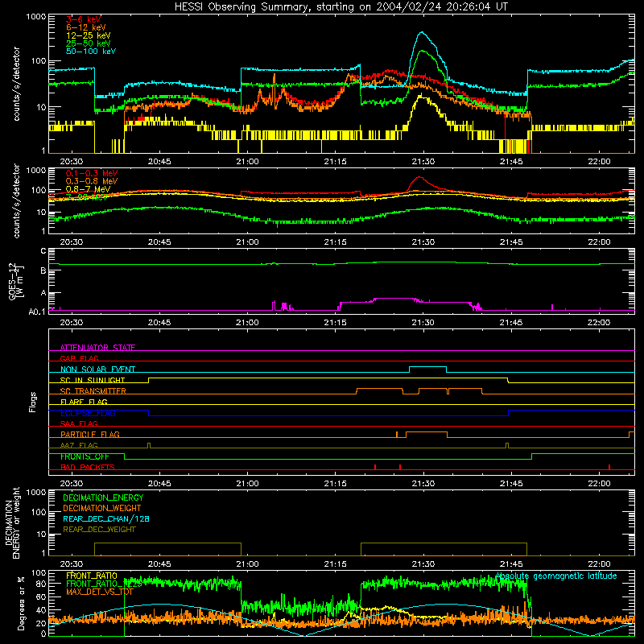
Task: Click the 0.1-0.3 MeV legend label
Action: [x=92, y=173]
